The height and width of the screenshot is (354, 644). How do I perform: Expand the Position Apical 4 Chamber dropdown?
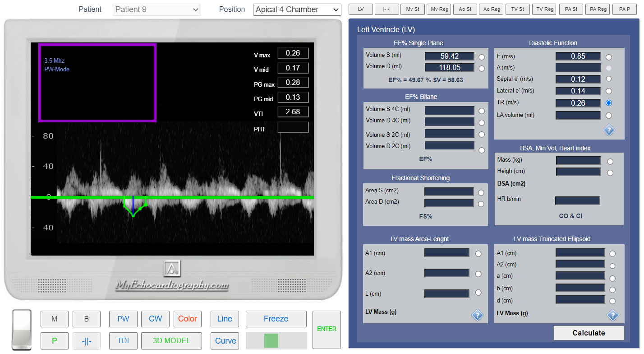click(x=297, y=9)
